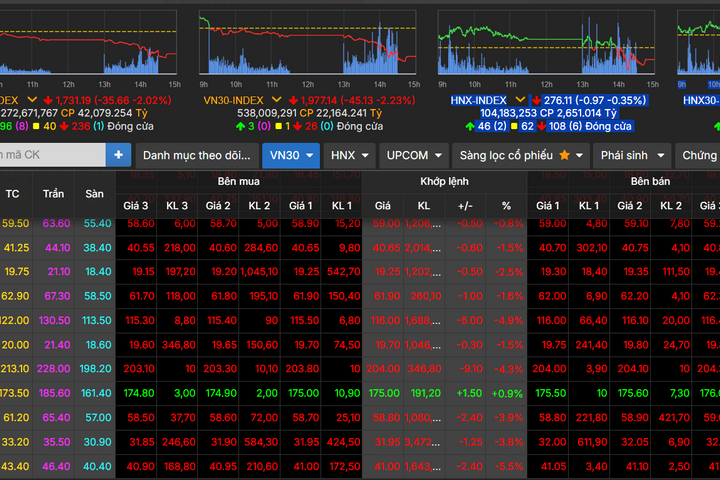
Task: Click the +/- change column header
Action: (x=465, y=205)
